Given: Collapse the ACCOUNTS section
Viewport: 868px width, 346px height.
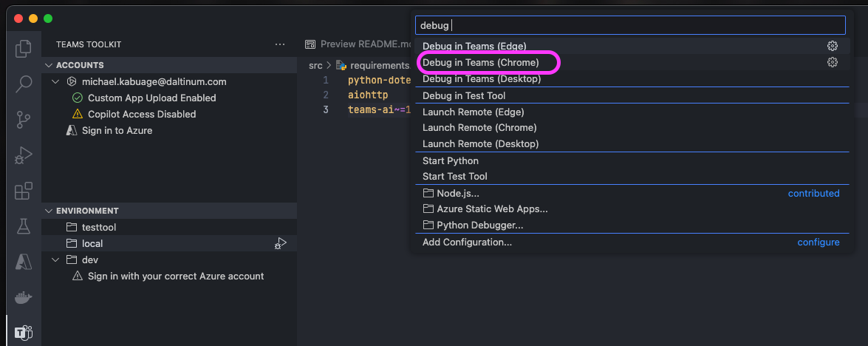Looking at the screenshot, I should pyautogui.click(x=49, y=65).
